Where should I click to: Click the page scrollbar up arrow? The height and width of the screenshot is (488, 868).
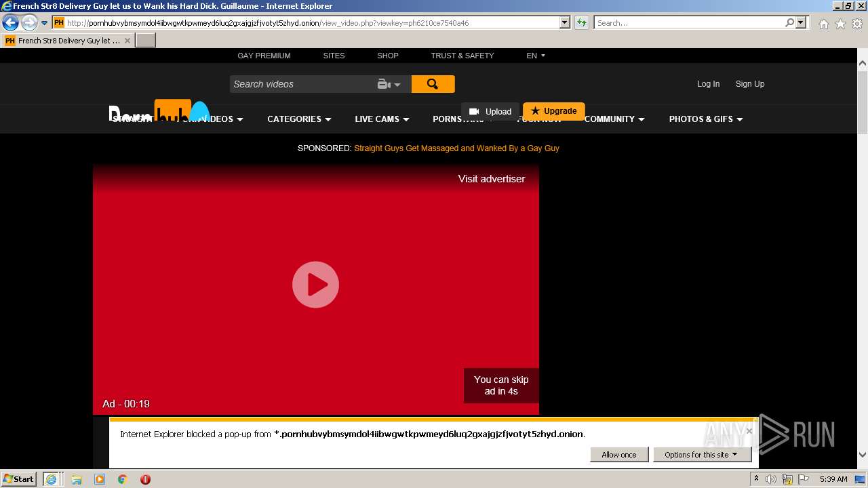[x=863, y=64]
